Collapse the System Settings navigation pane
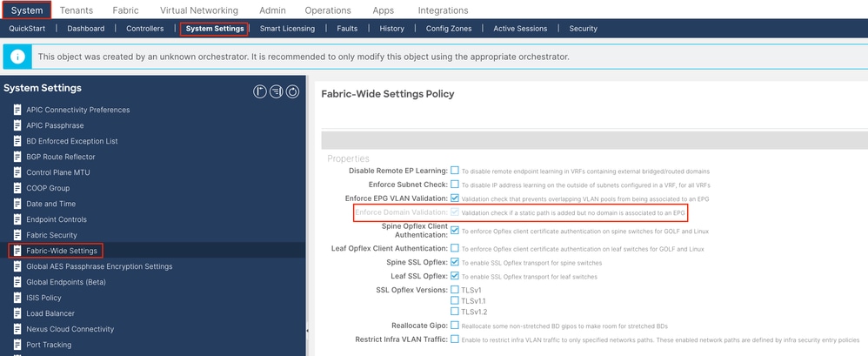The height and width of the screenshot is (356, 868). 308,331
